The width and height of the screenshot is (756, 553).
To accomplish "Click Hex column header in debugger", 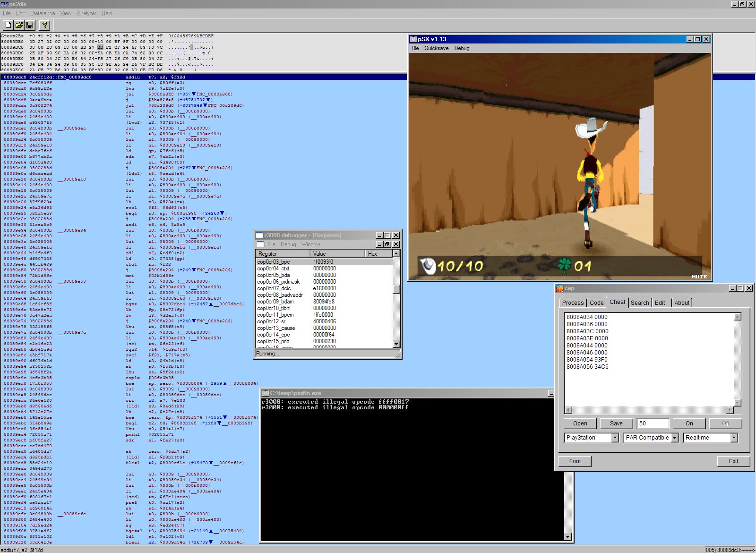I will click(378, 254).
